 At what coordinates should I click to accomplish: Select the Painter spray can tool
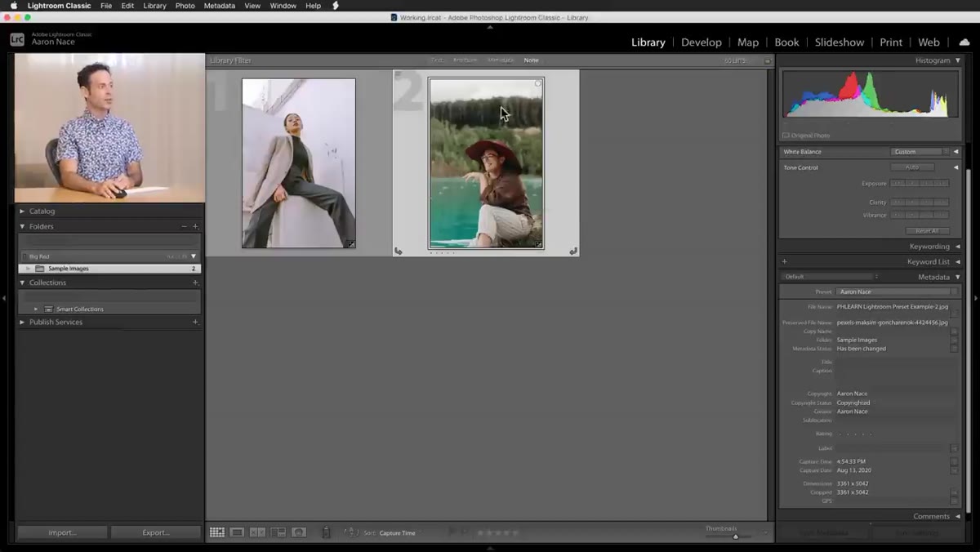pos(326,532)
